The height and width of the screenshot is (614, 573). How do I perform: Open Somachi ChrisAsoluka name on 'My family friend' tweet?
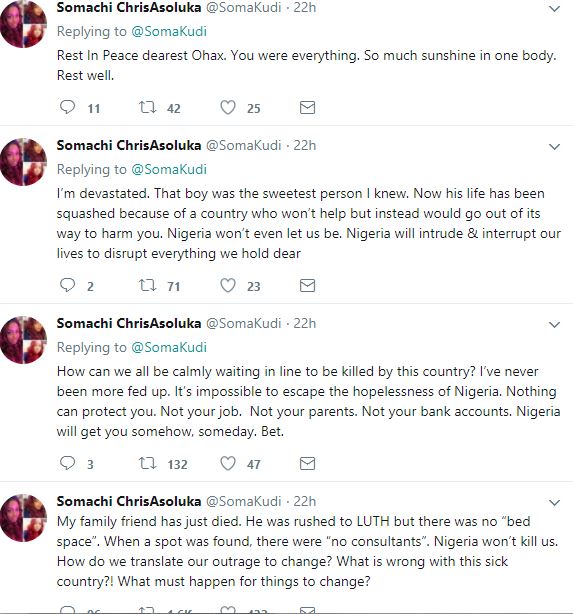[129, 501]
